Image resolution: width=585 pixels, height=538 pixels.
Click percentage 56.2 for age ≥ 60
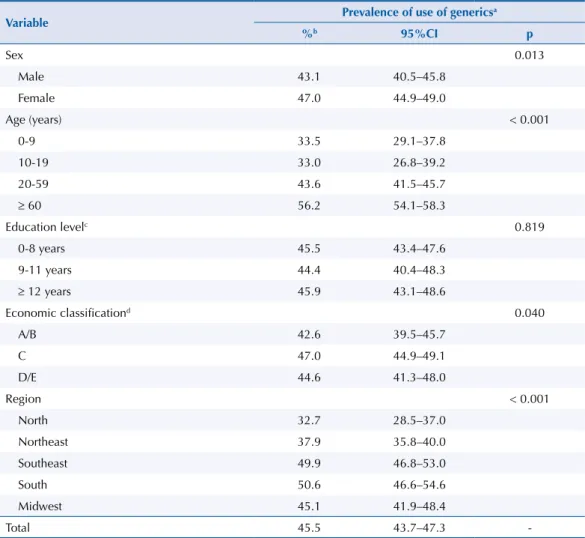click(309, 206)
